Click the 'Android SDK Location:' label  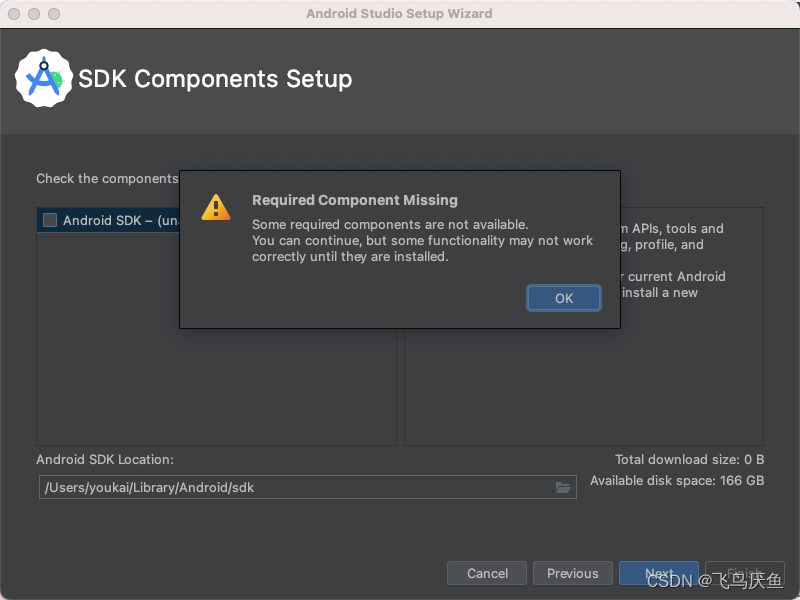[x=105, y=459]
